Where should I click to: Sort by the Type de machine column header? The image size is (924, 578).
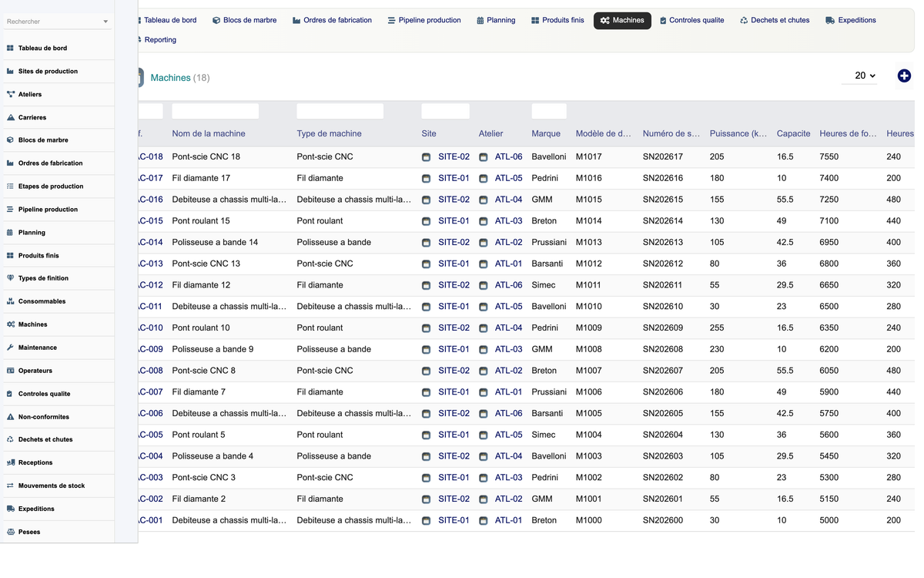pos(329,134)
